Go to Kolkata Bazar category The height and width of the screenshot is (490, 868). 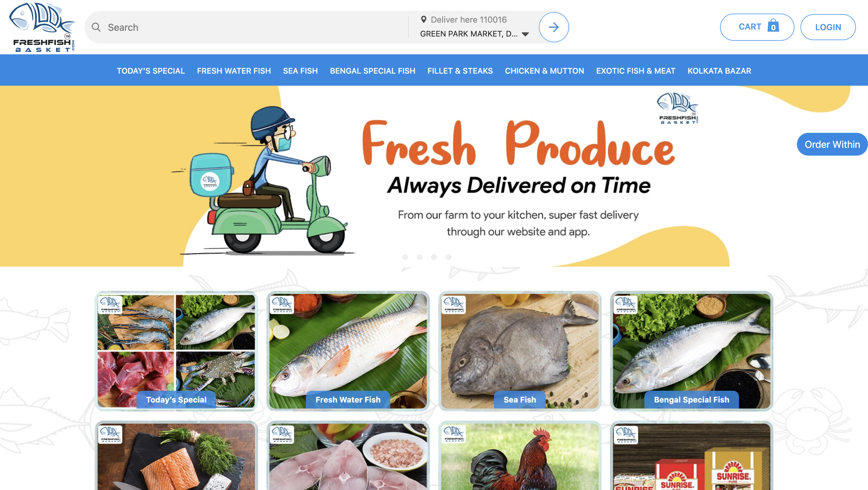coord(719,71)
